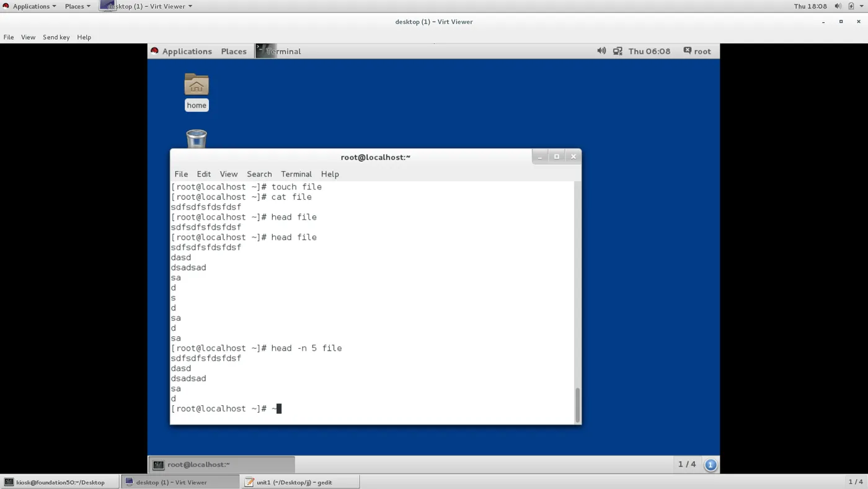Open the terminal File menu
Image resolution: width=868 pixels, height=489 pixels.
coord(181,174)
